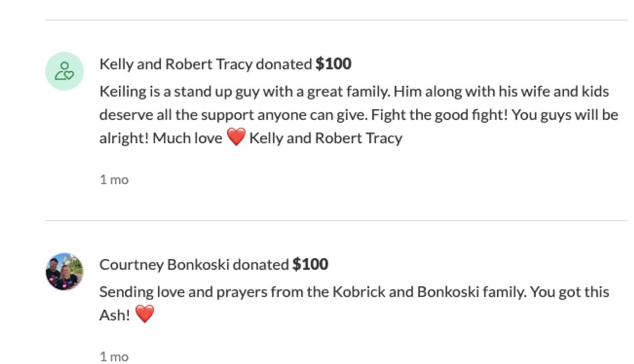Click the word 'donated' after Kelly and Robert Tracy
Image resolution: width=634 pixels, height=364 pixels.
(x=284, y=64)
